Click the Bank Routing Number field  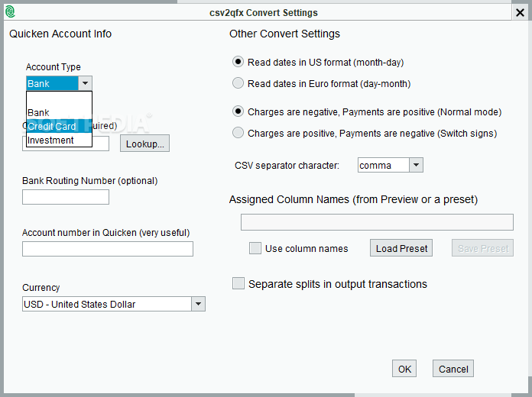[x=66, y=197]
